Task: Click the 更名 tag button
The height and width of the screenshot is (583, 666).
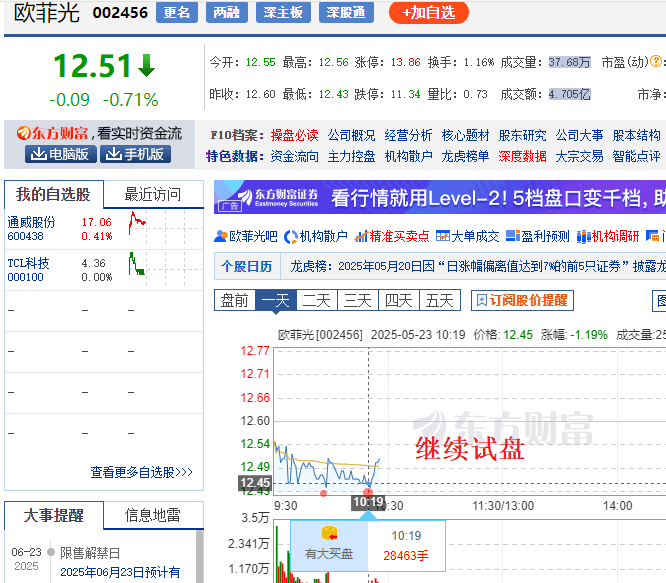Action: pos(177,12)
